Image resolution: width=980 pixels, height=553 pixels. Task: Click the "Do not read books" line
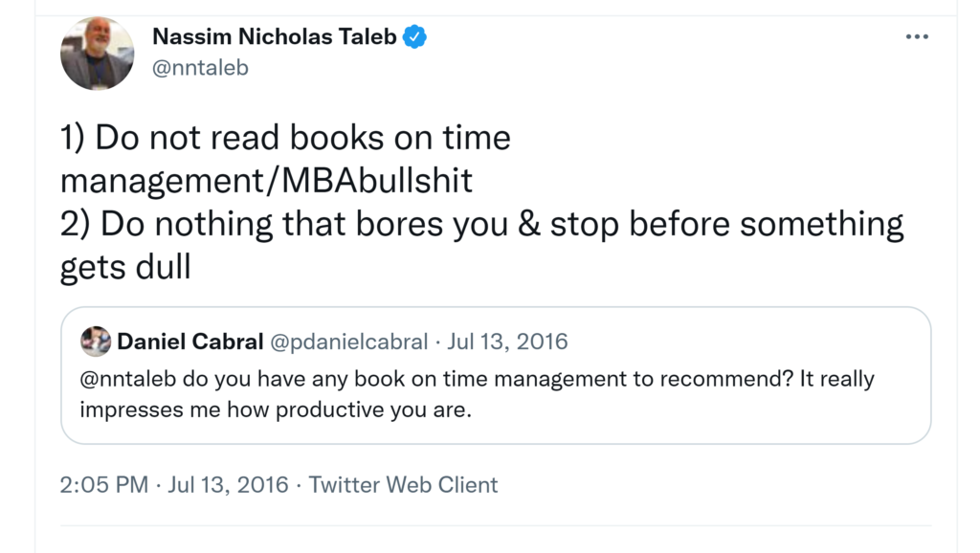[x=285, y=138]
